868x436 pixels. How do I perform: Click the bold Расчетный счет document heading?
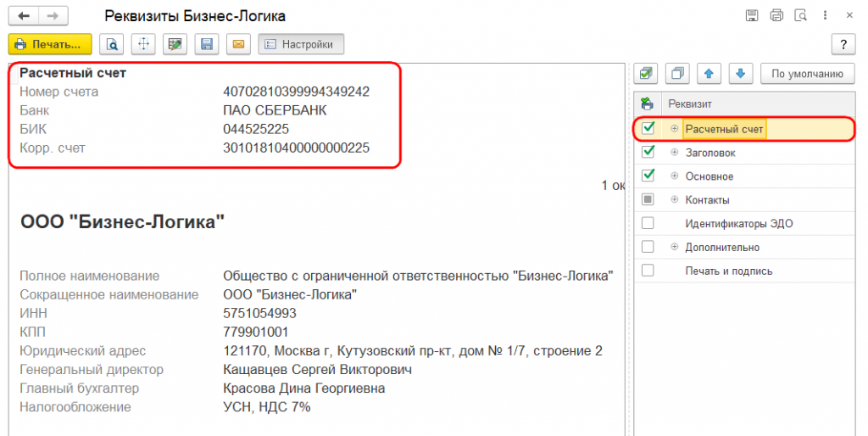(x=73, y=73)
